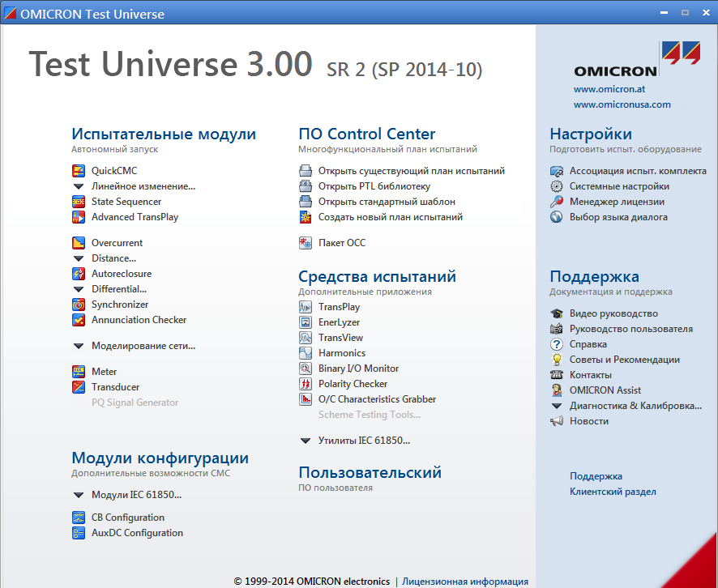Open the www.omicronusa.com link
This screenshot has height=588, width=718.
point(622,104)
